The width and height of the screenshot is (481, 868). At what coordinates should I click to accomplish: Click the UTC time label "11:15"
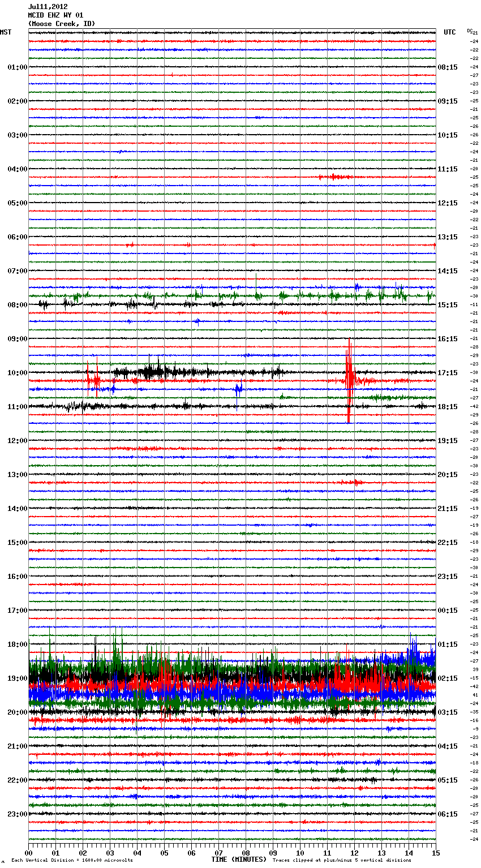click(448, 169)
